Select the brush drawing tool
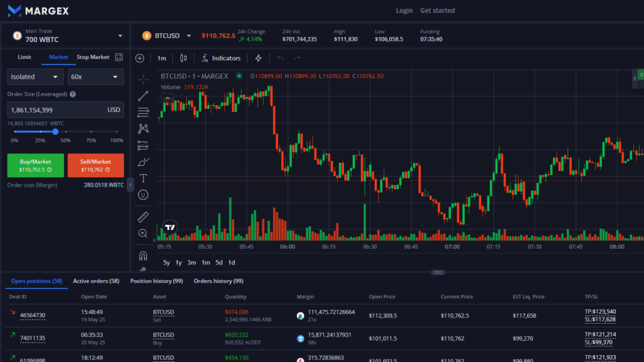 [143, 162]
